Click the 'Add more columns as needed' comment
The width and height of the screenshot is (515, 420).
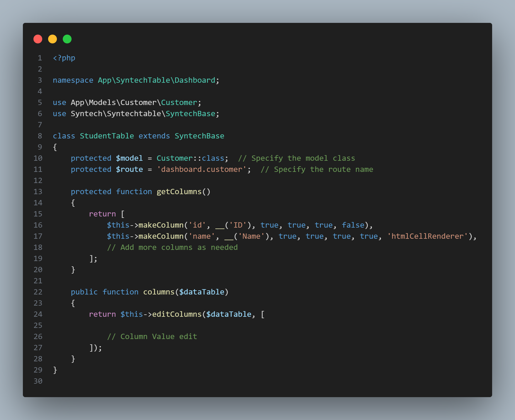point(172,248)
